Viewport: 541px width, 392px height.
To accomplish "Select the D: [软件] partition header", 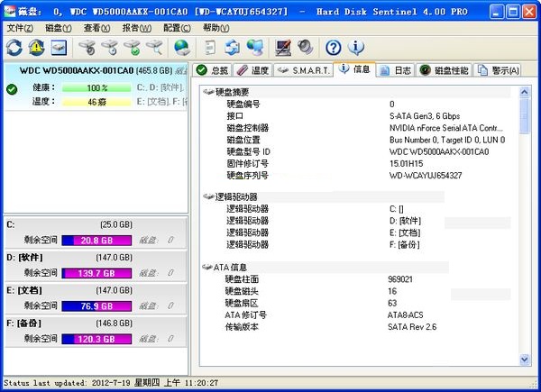I will pos(96,258).
